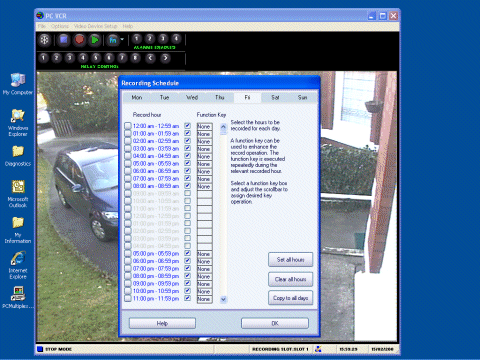
Task: Click alarm button 4 in the toolbar
Action: pyautogui.click(x=176, y=39)
